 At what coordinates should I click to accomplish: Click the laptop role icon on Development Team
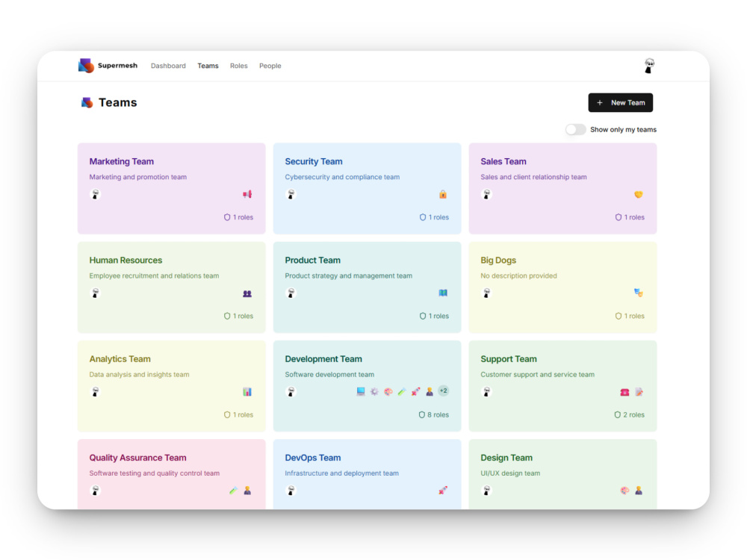(x=361, y=391)
